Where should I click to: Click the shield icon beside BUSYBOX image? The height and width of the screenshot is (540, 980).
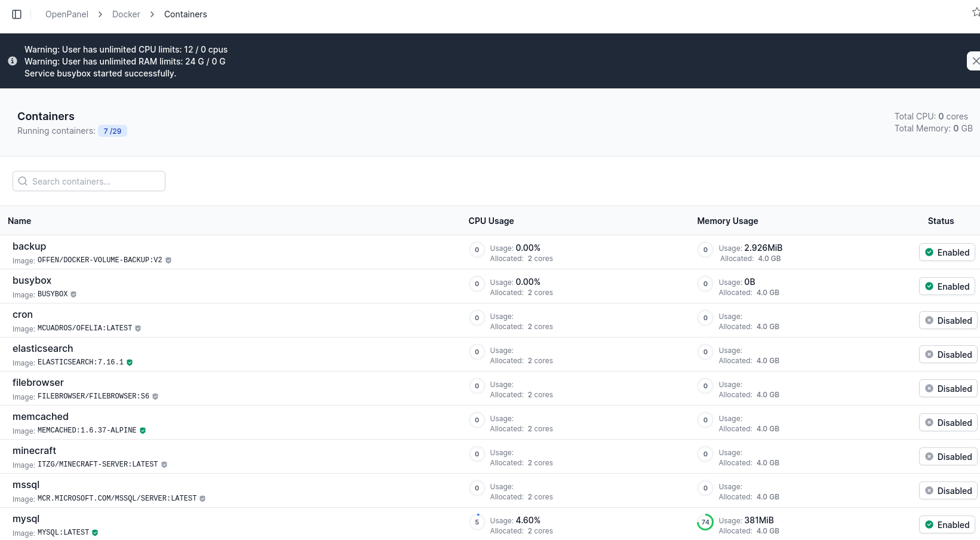click(73, 294)
